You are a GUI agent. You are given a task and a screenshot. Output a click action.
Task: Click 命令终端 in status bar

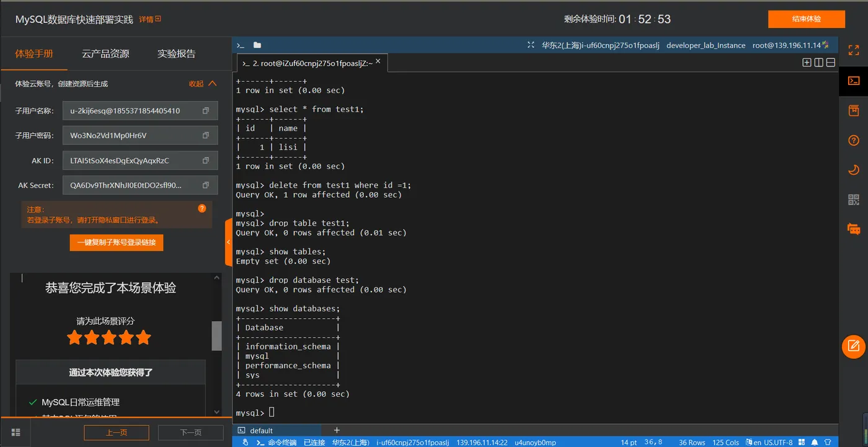point(282,442)
